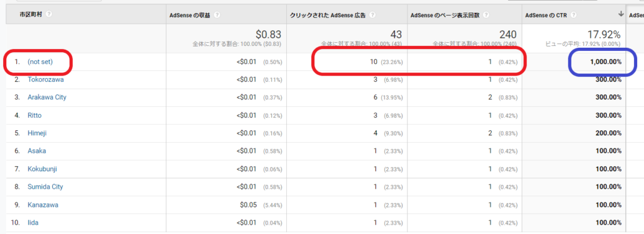This screenshot has height=234, width=644.
Task: Sort by AdSense の収益 column header
Action: (x=190, y=15)
